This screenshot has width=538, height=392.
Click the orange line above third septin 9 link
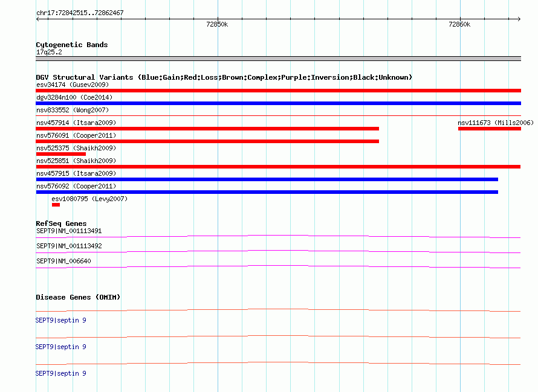tap(278, 363)
